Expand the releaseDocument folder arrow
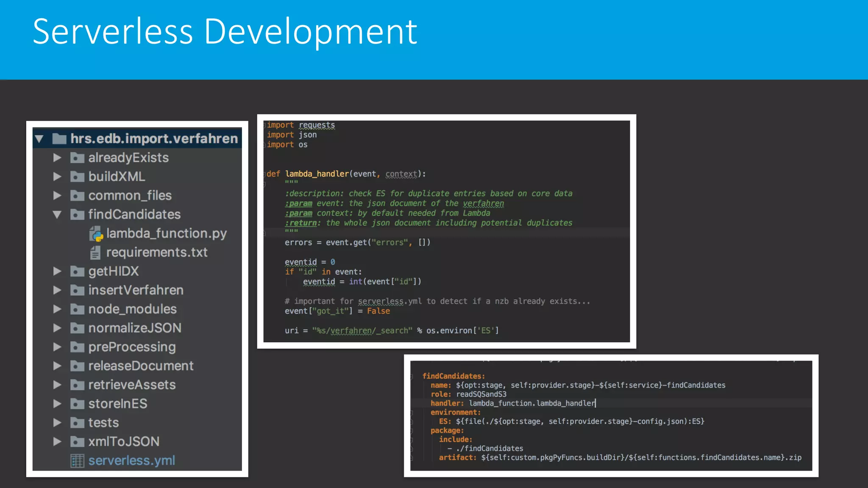 (57, 366)
